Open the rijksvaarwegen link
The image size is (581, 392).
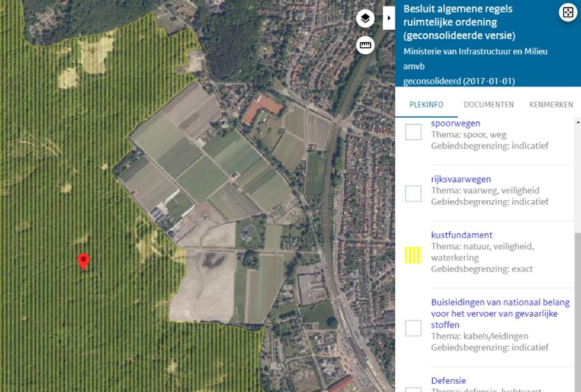[x=461, y=179]
